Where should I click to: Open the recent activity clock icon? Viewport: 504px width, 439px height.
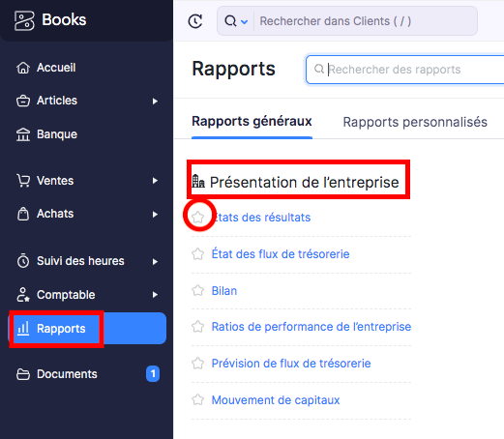pos(195,21)
